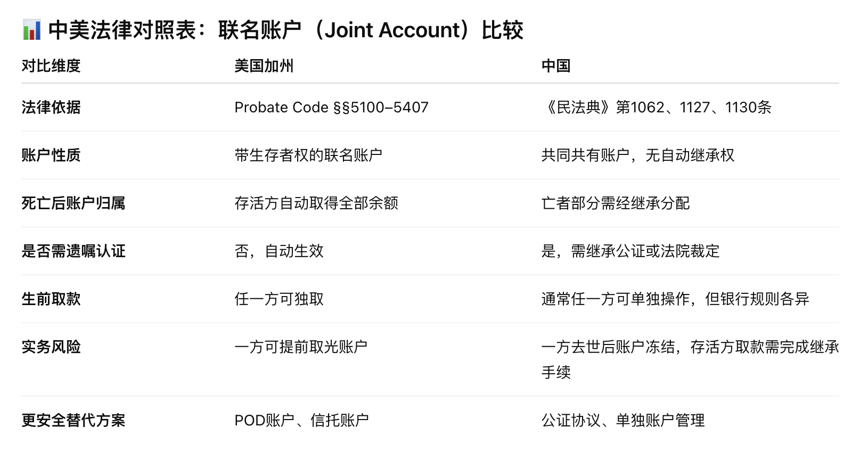Click the 《民法典》第1062、1127、1130条 cell
The width and height of the screenshot is (868, 476).
click(x=657, y=108)
